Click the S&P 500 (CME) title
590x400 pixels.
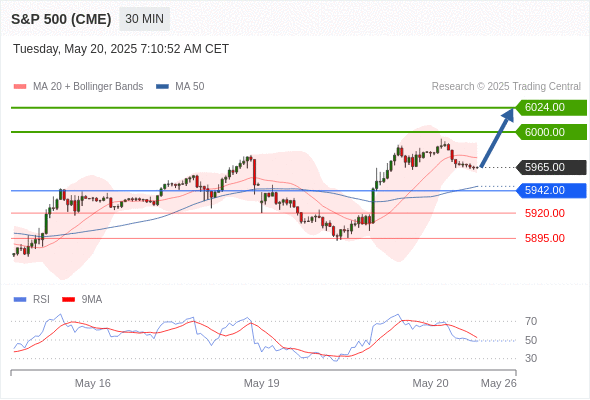pyautogui.click(x=61, y=19)
